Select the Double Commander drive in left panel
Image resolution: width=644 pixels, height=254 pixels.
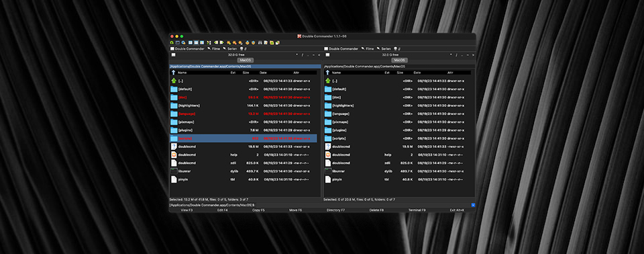point(187,48)
